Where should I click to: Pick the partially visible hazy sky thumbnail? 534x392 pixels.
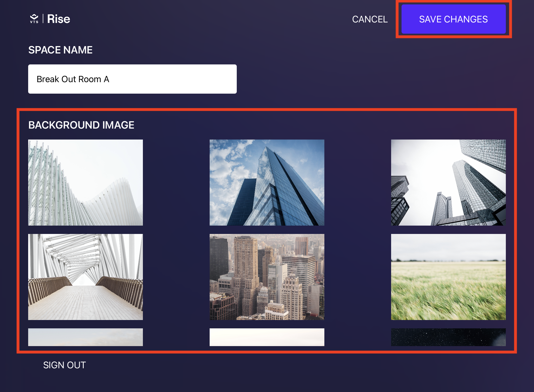click(x=85, y=337)
